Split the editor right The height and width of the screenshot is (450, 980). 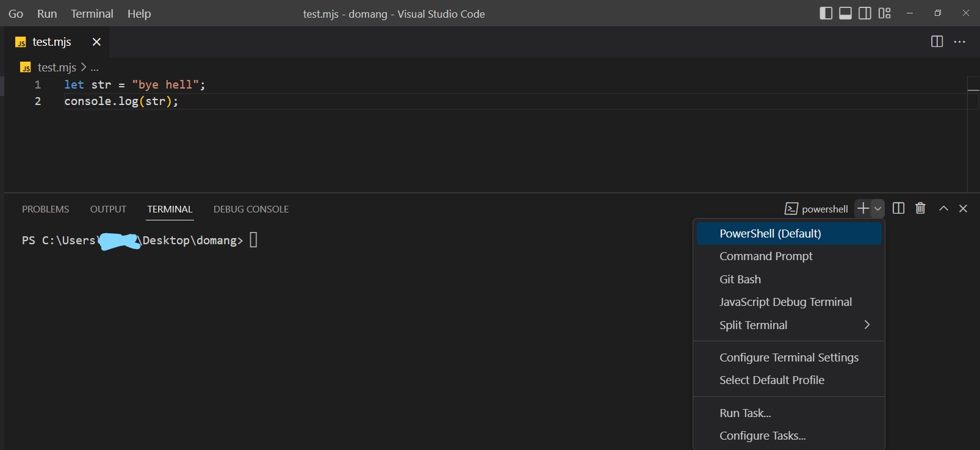click(937, 42)
